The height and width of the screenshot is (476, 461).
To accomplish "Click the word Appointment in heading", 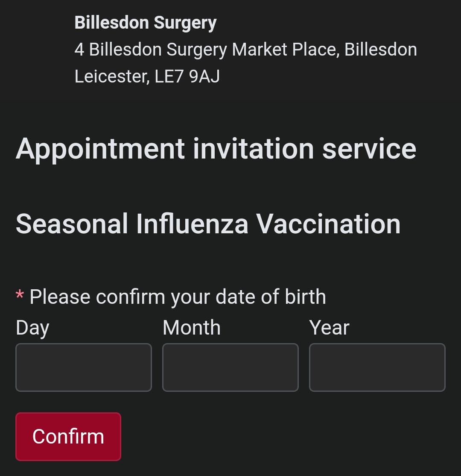I will point(100,149).
